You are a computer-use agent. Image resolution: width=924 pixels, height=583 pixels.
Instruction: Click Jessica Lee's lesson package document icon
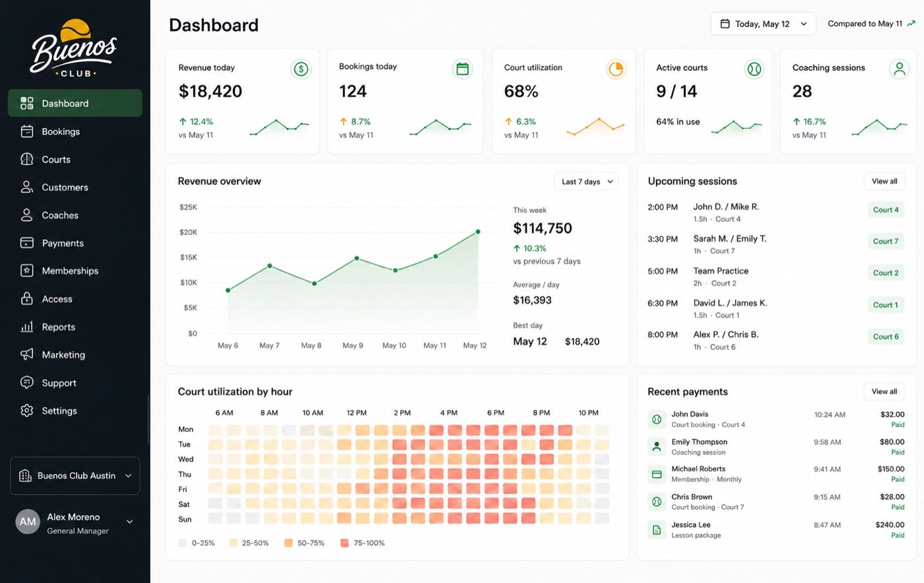(657, 530)
